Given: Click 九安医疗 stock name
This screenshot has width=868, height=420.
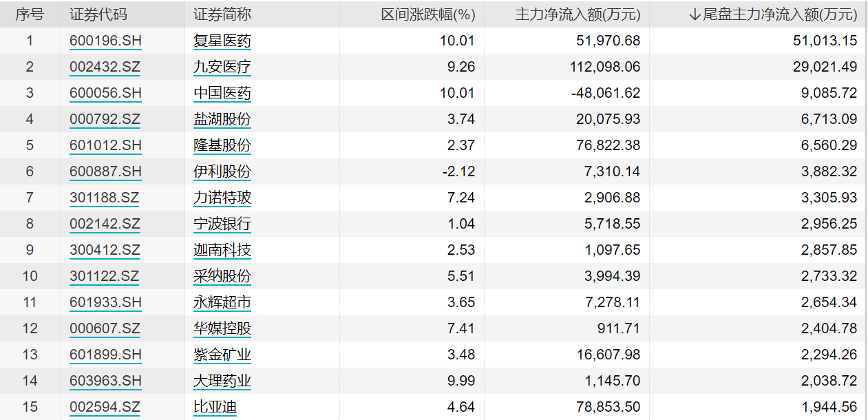Looking at the screenshot, I should [x=222, y=67].
